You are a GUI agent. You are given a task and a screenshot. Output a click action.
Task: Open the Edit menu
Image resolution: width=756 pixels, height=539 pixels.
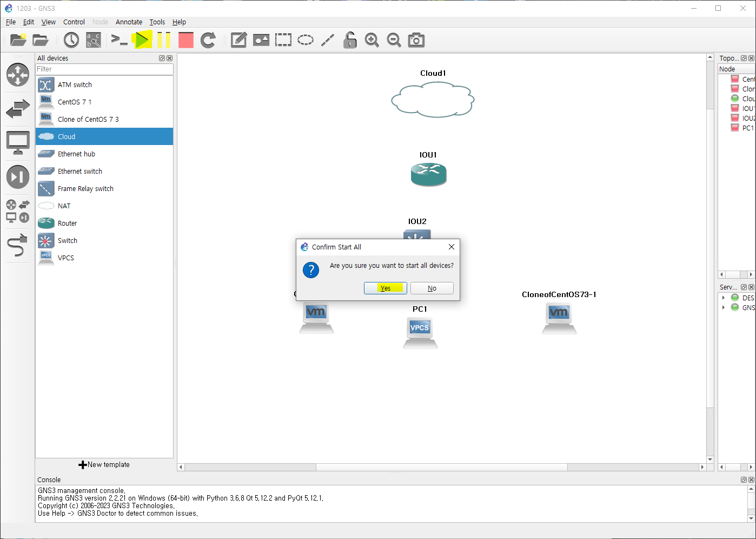click(29, 22)
